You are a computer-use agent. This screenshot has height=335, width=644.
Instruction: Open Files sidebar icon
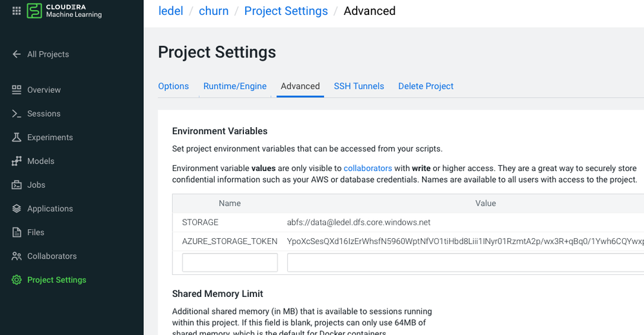tap(17, 232)
